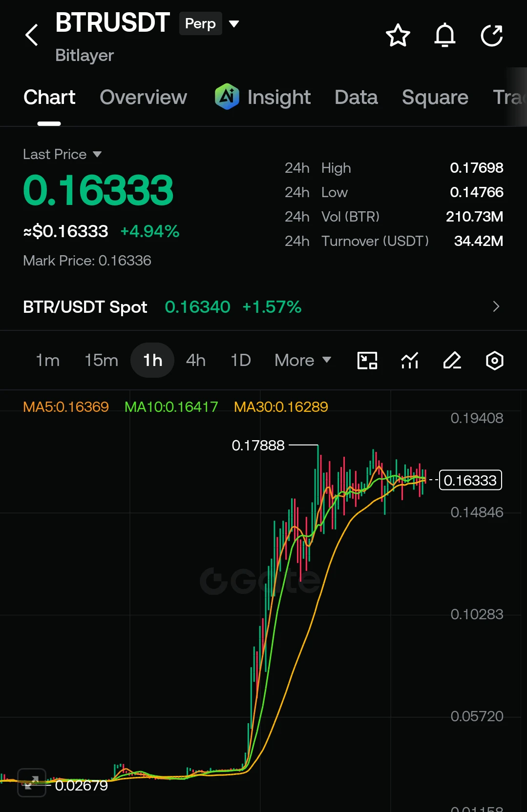Tap the MA5:0.16369 indicator label
Image resolution: width=527 pixels, height=812 pixels.
pos(66,406)
